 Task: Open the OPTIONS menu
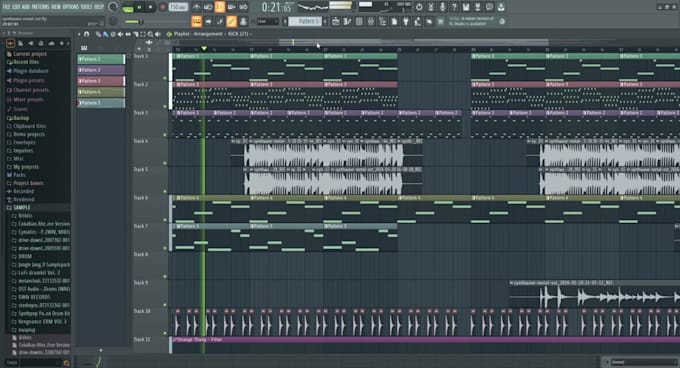click(71, 7)
